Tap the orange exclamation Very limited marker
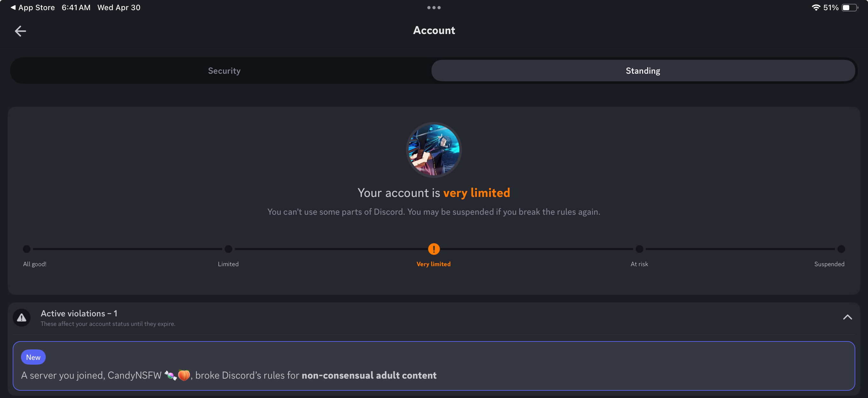 (434, 249)
